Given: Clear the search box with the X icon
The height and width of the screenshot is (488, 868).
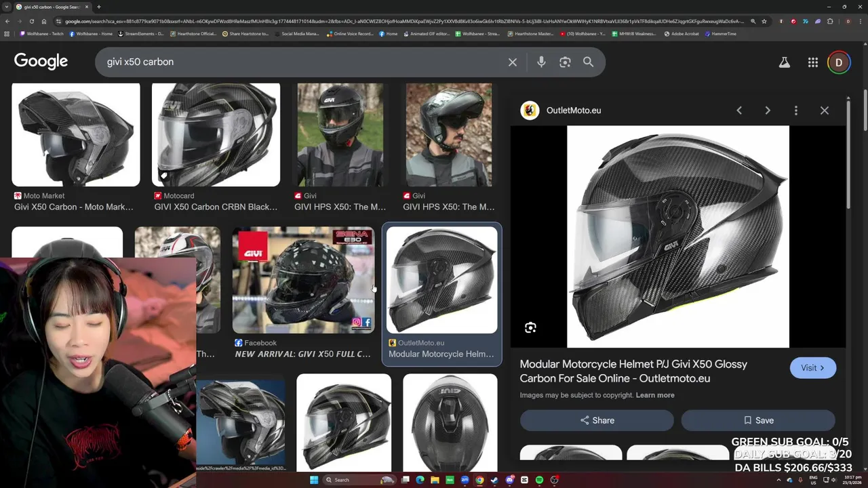Looking at the screenshot, I should point(513,62).
